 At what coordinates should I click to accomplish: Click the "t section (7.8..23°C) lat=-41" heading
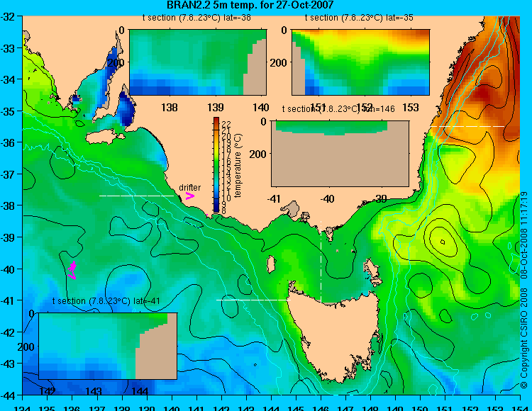click(x=106, y=301)
